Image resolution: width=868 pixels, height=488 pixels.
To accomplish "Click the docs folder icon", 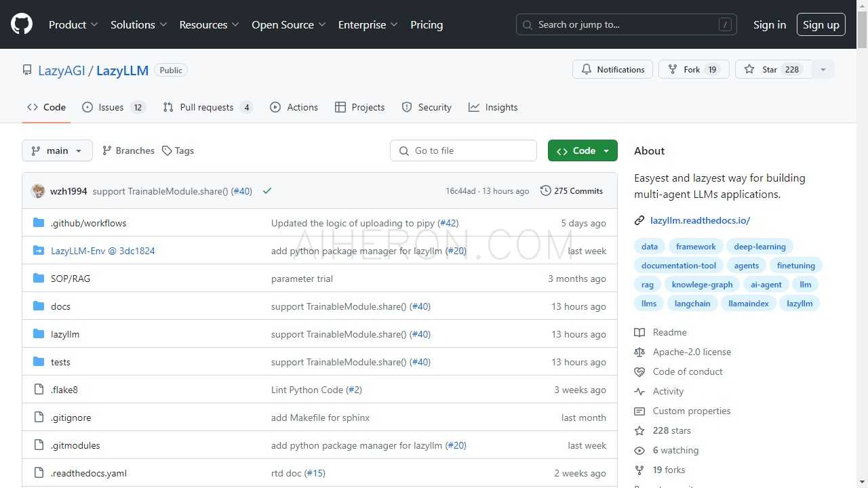I will click(39, 306).
